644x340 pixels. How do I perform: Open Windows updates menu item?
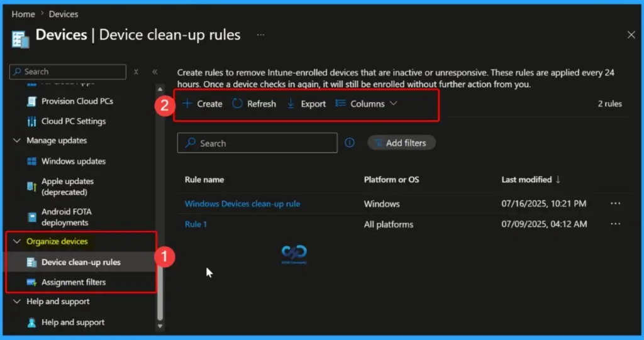coord(74,161)
